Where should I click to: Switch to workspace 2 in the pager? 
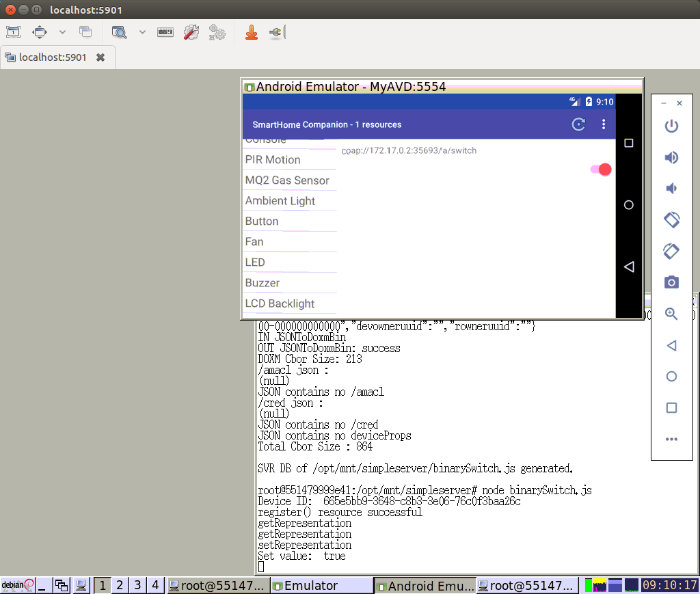pyautogui.click(x=120, y=585)
